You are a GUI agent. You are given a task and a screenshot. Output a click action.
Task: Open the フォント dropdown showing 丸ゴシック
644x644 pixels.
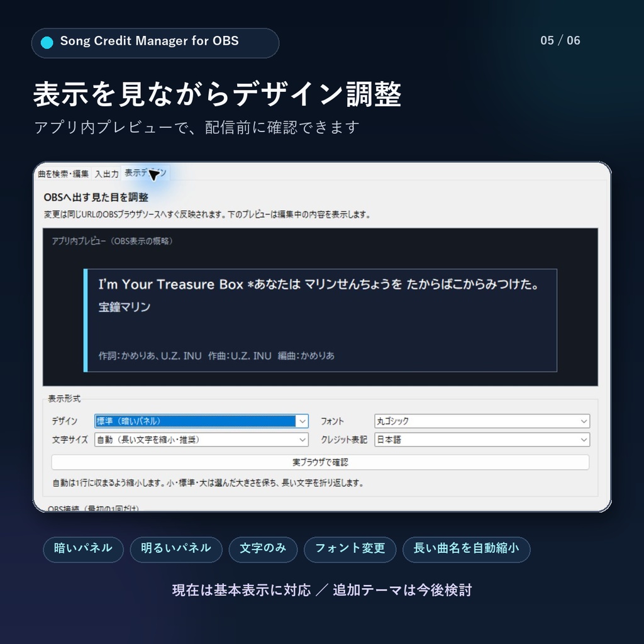(482, 421)
